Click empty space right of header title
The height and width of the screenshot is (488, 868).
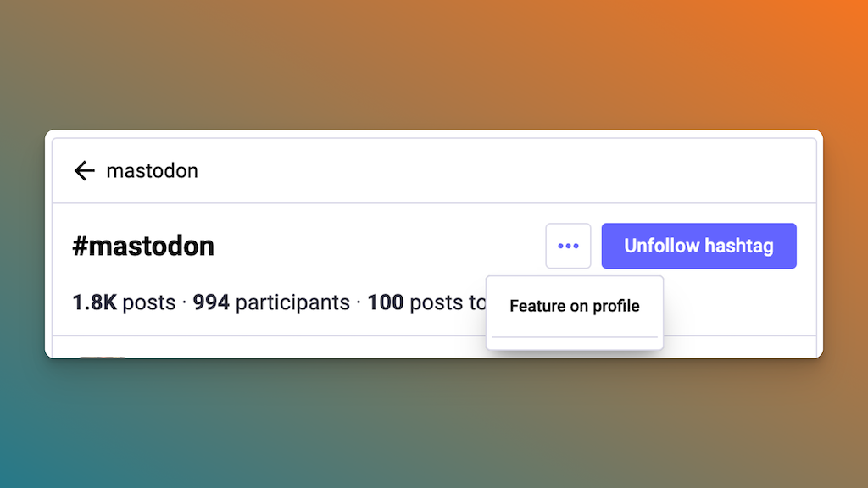(x=509, y=171)
